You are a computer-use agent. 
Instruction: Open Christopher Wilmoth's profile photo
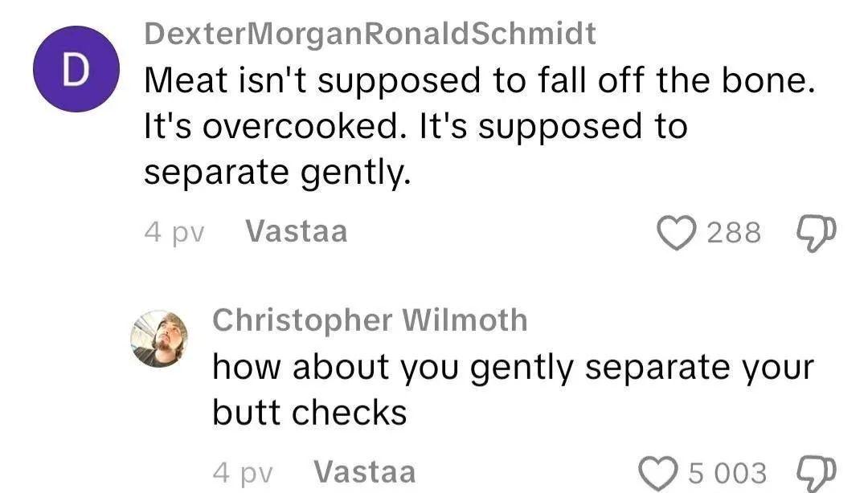pos(159,338)
